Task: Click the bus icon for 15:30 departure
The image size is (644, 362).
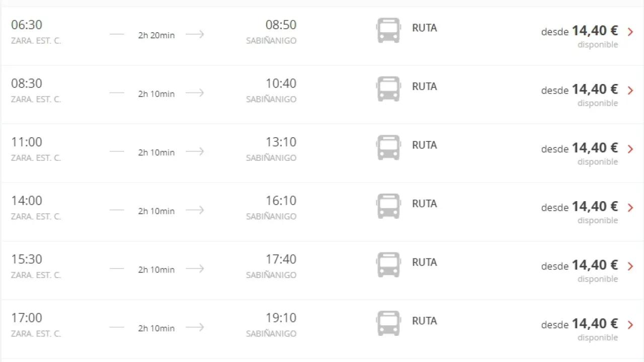Action: (388, 265)
